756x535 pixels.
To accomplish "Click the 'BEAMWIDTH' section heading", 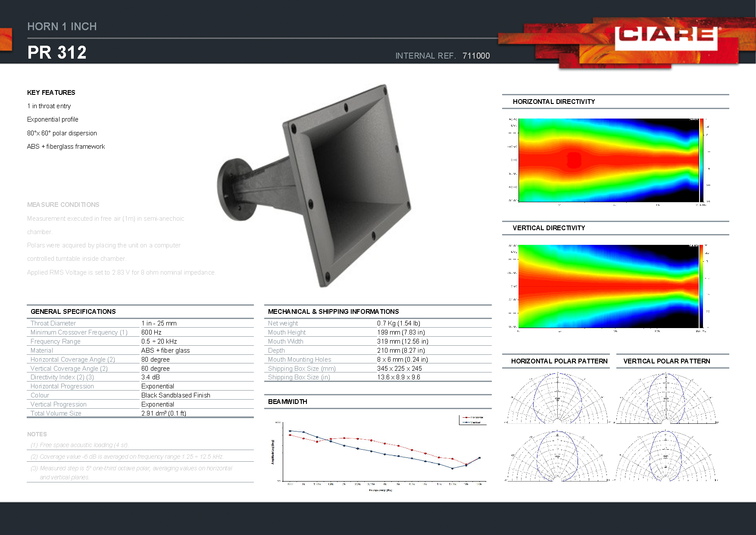I will pos(287,402).
